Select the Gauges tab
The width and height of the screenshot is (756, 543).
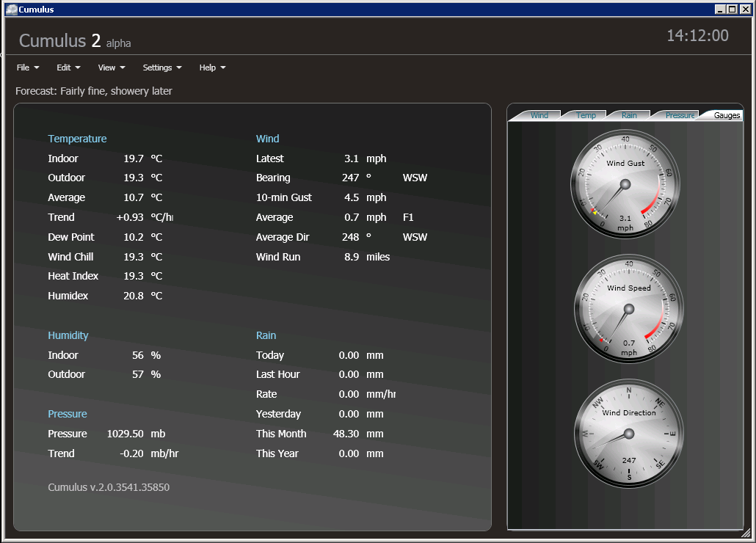726,115
